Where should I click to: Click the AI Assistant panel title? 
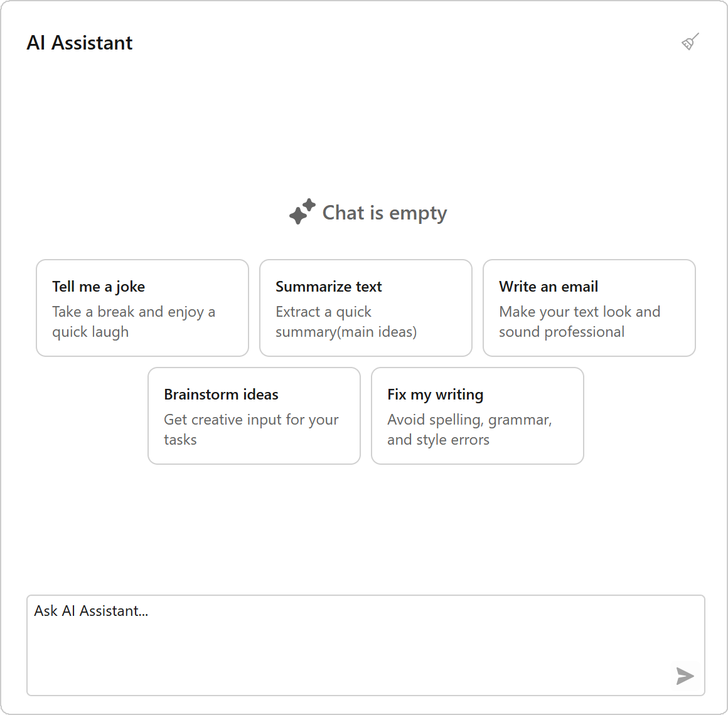[x=80, y=43]
